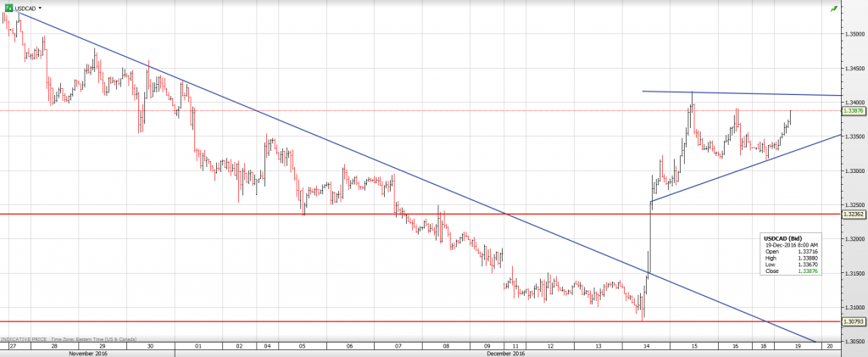The image size is (868, 357).
Task: Click the 1.35000 price axis label
Action: point(854,35)
